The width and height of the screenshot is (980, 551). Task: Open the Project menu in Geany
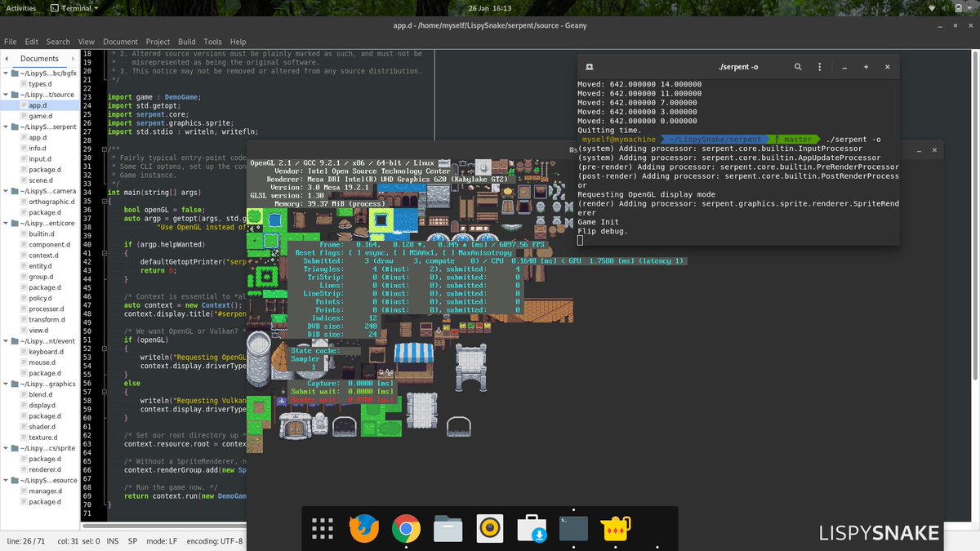[x=158, y=42]
